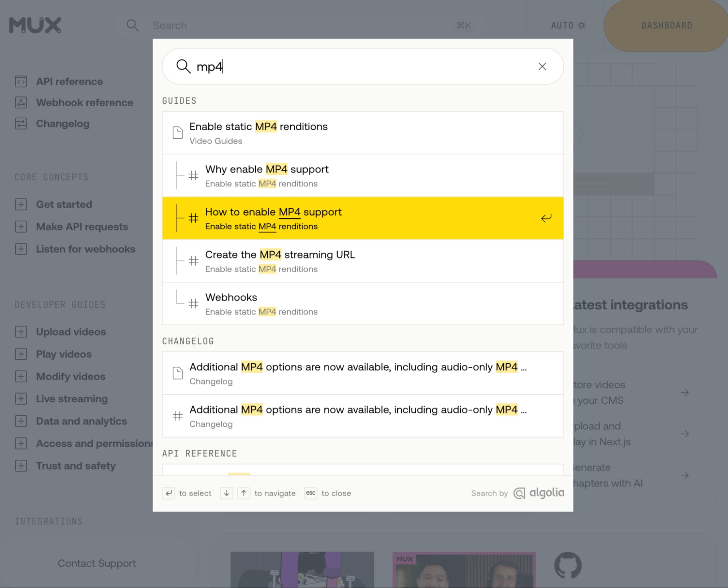
Task: Clear the search query with the X
Action: 542,66
